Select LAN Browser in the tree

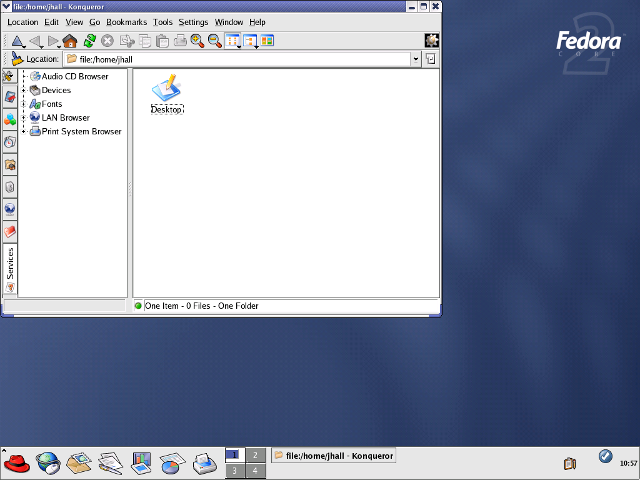(x=66, y=118)
